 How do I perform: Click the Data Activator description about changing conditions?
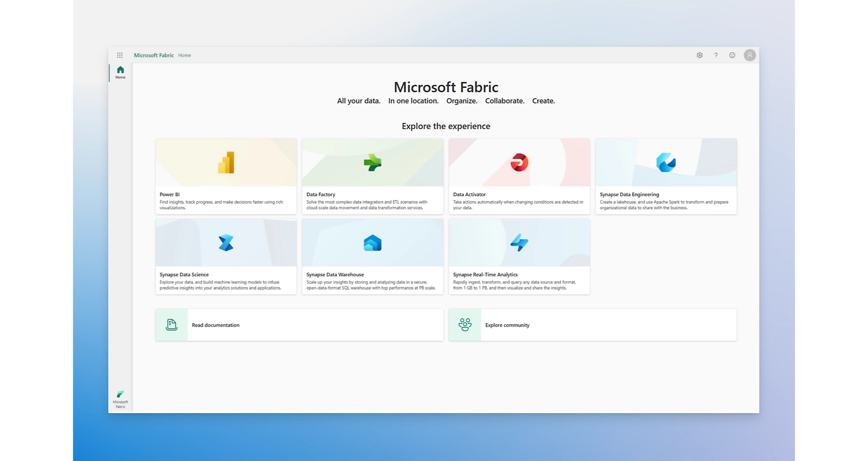point(518,205)
